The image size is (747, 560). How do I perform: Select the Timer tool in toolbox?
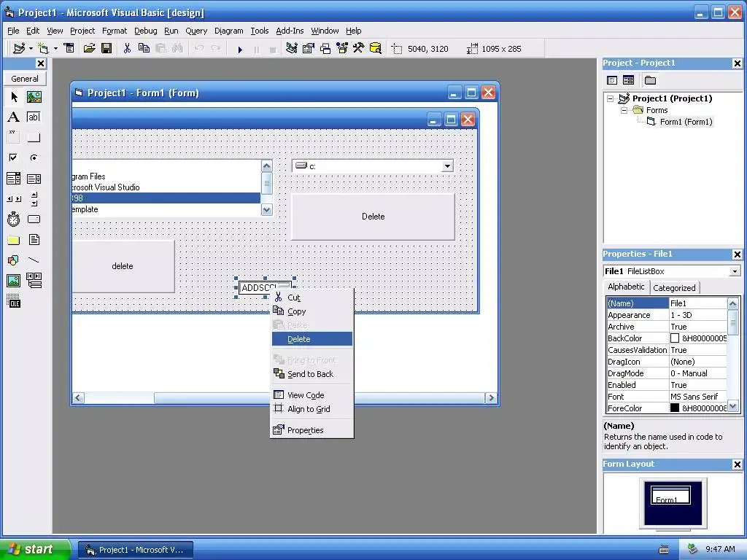coord(14,219)
